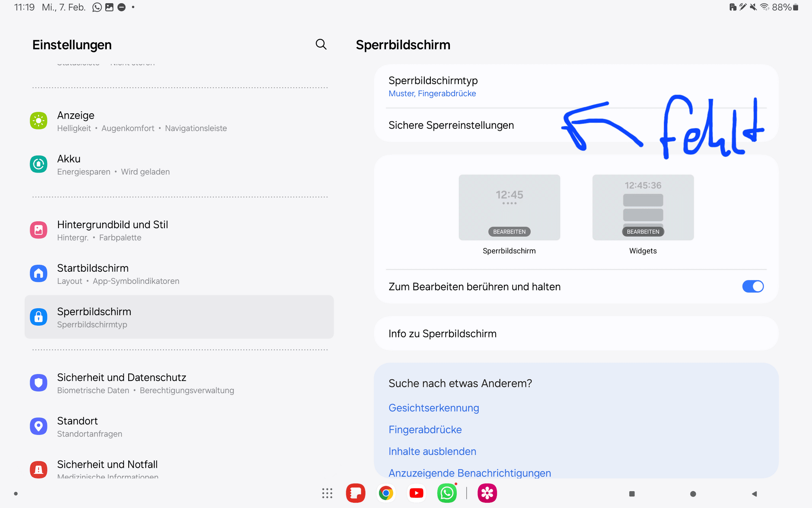
Task: Launch YouTube from the taskbar
Action: (x=416, y=493)
